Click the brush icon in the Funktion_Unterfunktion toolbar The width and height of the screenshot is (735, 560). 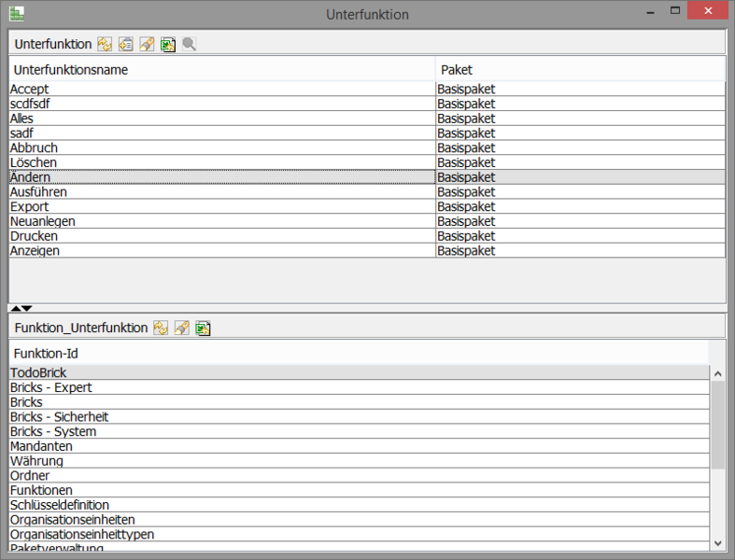click(182, 328)
